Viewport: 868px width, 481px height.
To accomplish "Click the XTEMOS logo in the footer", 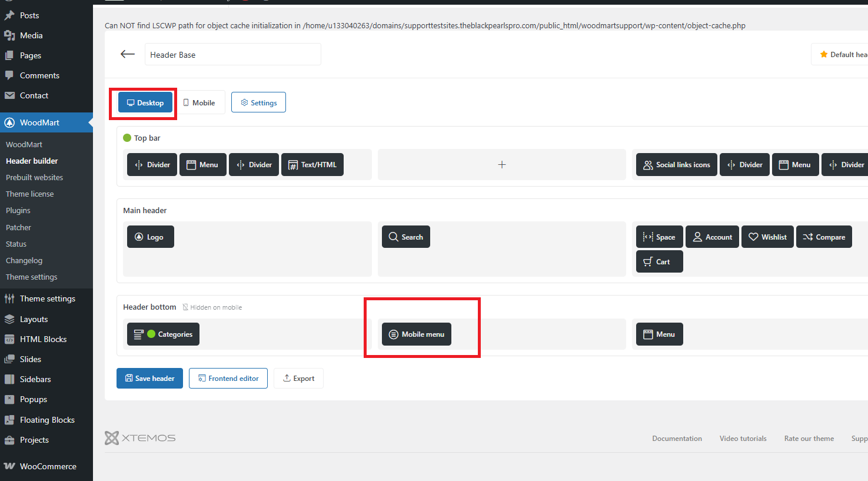I will pos(140,437).
